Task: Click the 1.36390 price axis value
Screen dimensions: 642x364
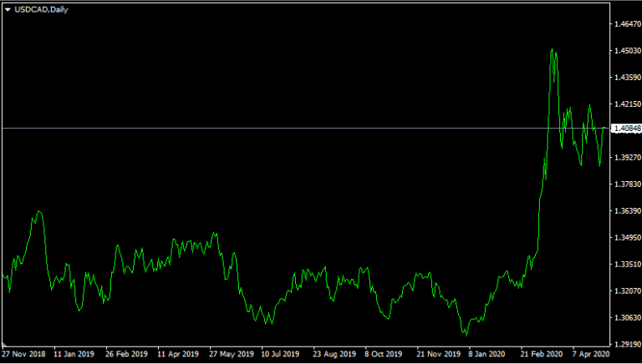Action: [x=625, y=211]
